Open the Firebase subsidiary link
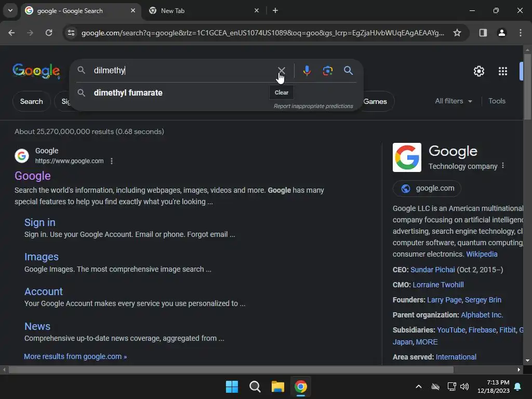The width and height of the screenshot is (532, 399). click(482, 330)
